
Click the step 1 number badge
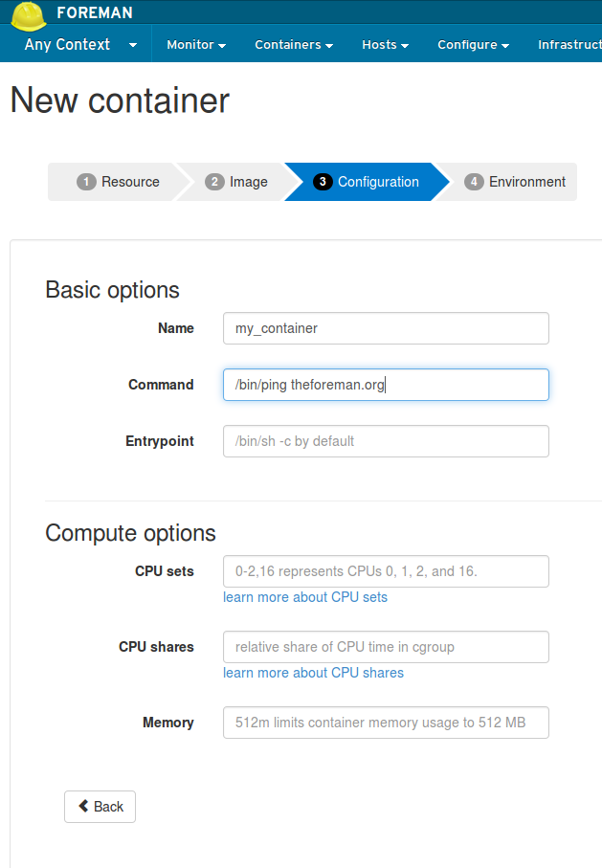tap(87, 182)
